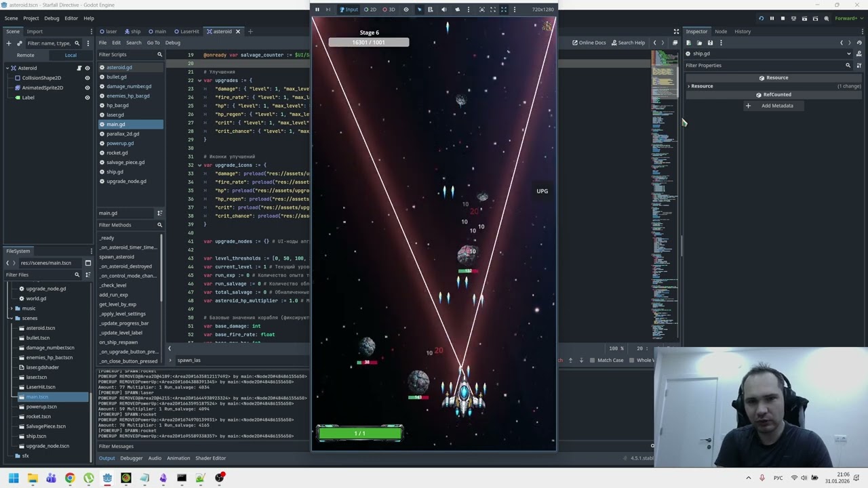Toggle visibility of CollisionShape2D node
Viewport: 868px width, 488px height.
click(87, 78)
